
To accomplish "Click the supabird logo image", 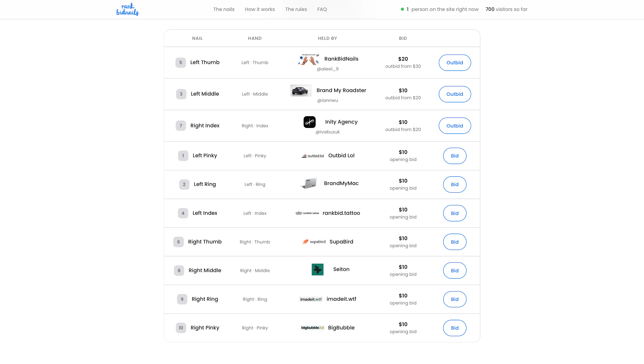I will tap(314, 242).
